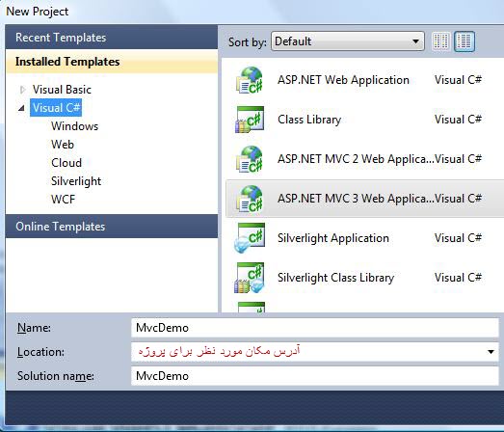The width and height of the screenshot is (504, 432).
Task: Click the Name input field
Action: [x=315, y=328]
